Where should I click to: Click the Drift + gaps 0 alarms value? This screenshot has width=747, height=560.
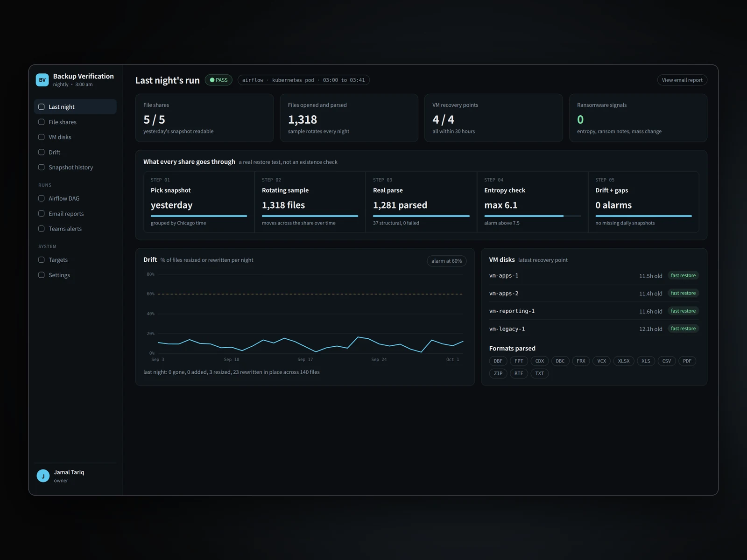pos(613,205)
